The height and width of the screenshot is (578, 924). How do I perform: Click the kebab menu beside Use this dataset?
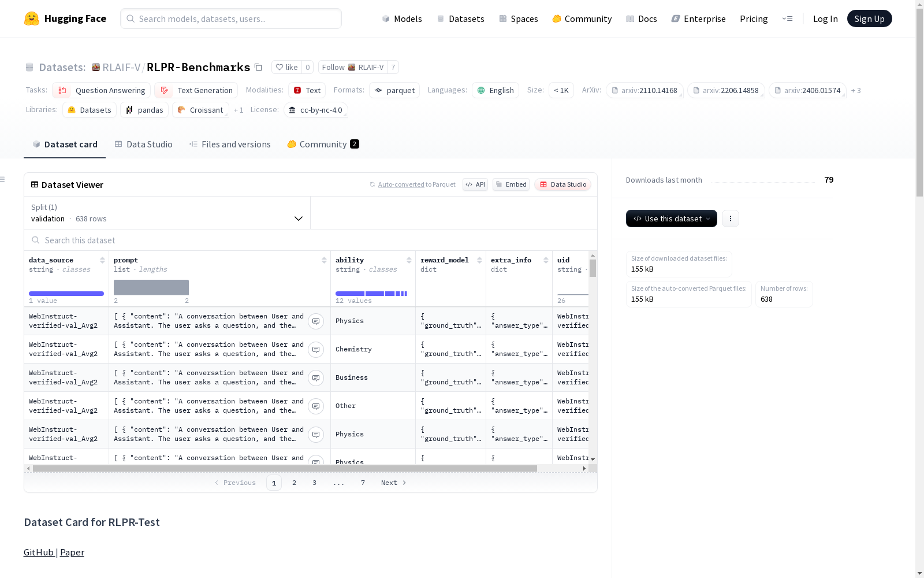point(731,218)
